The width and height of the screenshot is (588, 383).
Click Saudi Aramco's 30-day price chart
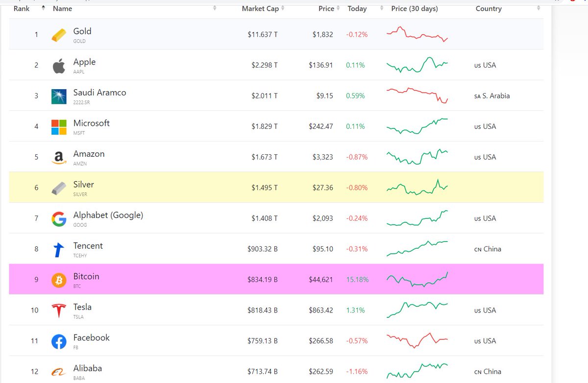pos(417,96)
